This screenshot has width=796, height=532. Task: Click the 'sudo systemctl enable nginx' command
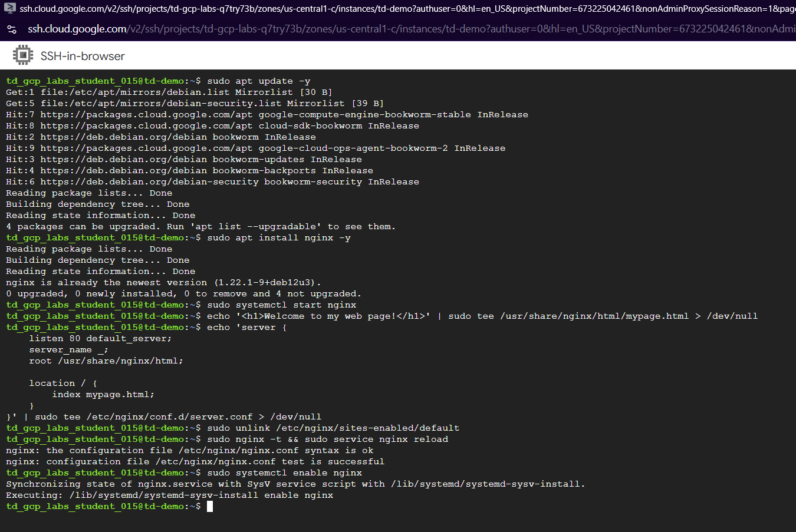tap(284, 473)
